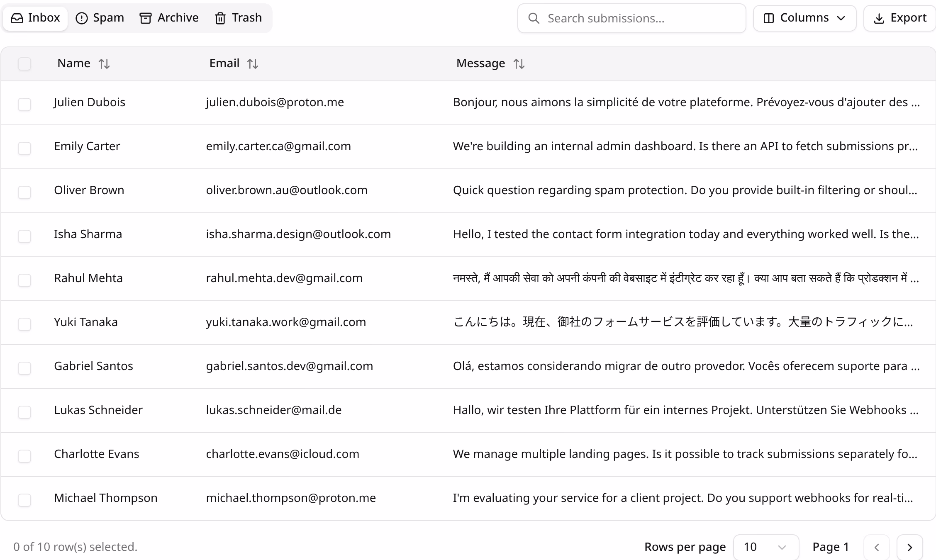Viewport: 936px width, 560px height.
Task: Go to the next page
Action: click(910, 547)
